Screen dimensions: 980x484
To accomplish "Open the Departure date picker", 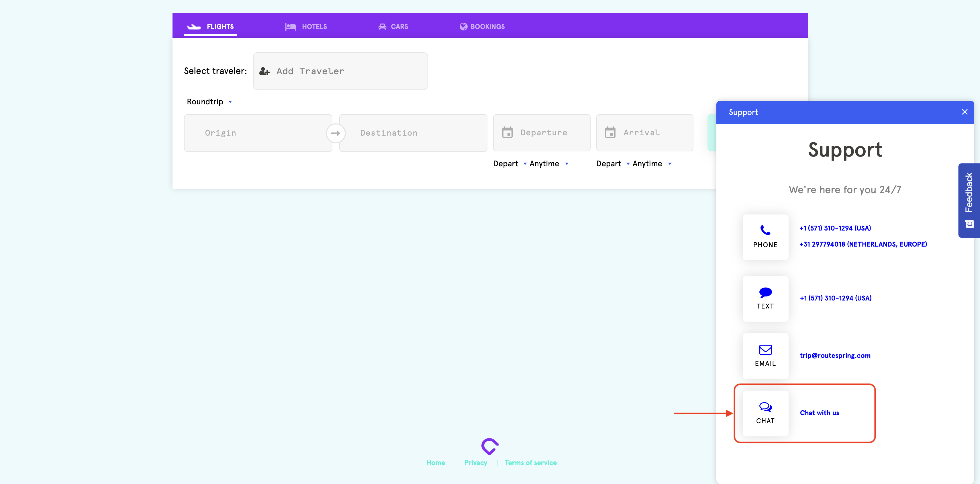I will click(541, 132).
